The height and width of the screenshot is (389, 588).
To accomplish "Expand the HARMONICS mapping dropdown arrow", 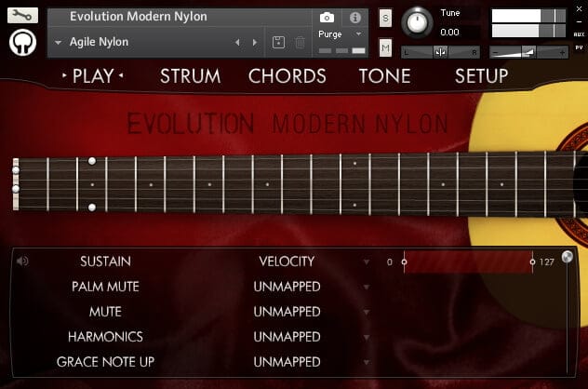I will tap(367, 337).
